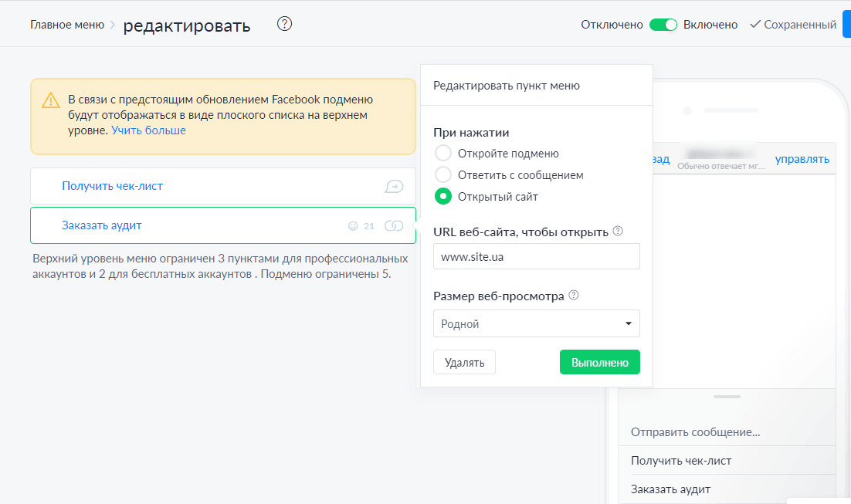Viewport: 851px width, 504px height.
Task: Open the help question mark next to редактировать
Action: pyautogui.click(x=284, y=24)
